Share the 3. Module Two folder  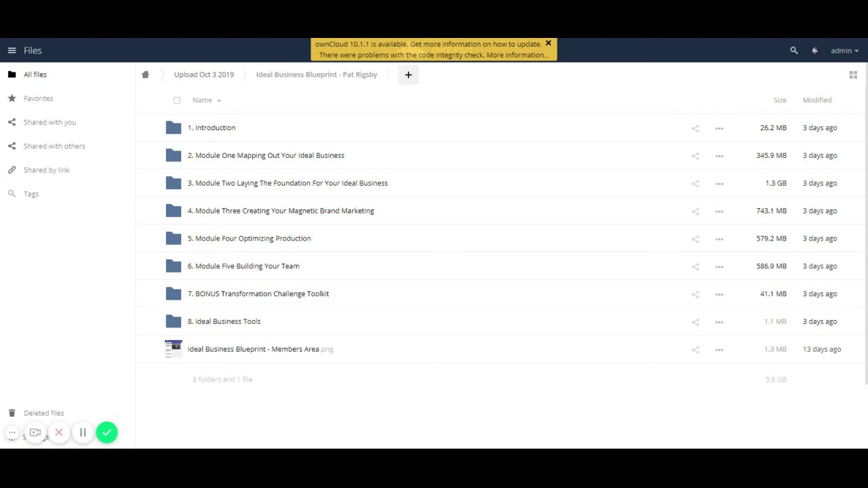(695, 184)
